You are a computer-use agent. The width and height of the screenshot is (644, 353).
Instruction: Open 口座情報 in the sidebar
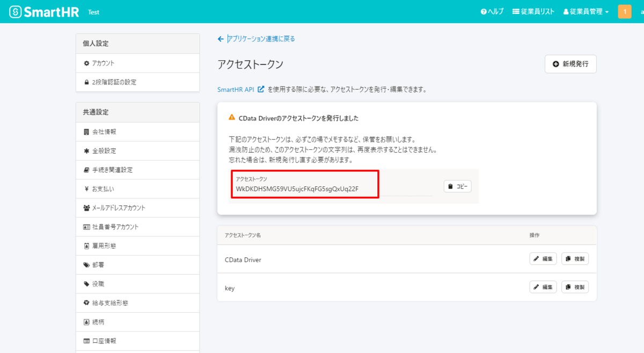pyautogui.click(x=138, y=341)
